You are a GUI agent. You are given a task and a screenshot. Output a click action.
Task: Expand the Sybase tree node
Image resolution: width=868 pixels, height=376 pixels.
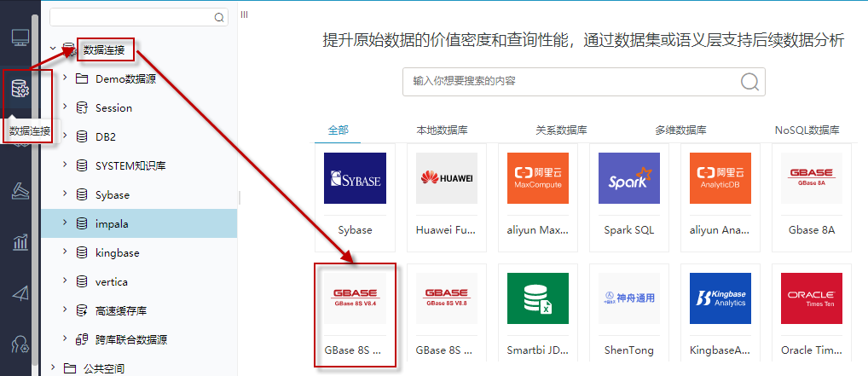pos(65,194)
